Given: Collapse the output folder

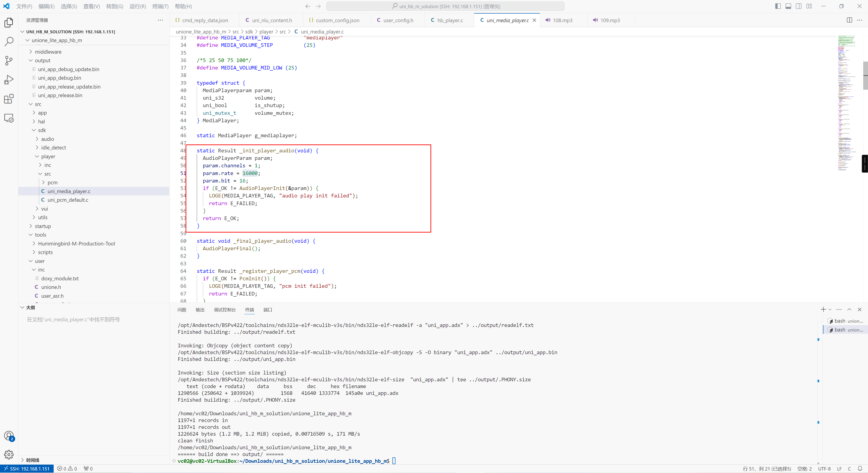Looking at the screenshot, I should pyautogui.click(x=43, y=60).
